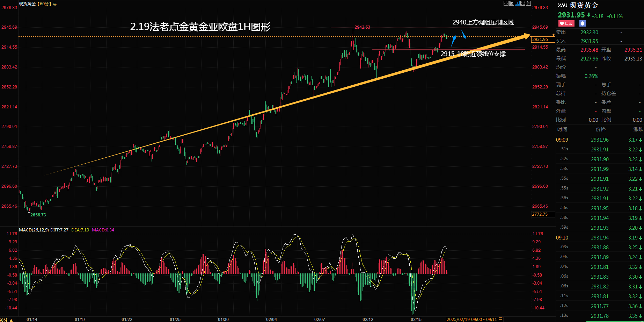Click the MACD(26,12,9) indicator label
Viewport: 644px width, 322px height.
(x=34, y=230)
